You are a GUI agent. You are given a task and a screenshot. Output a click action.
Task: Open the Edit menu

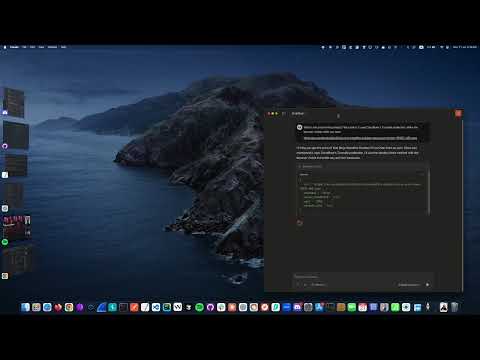[32, 47]
